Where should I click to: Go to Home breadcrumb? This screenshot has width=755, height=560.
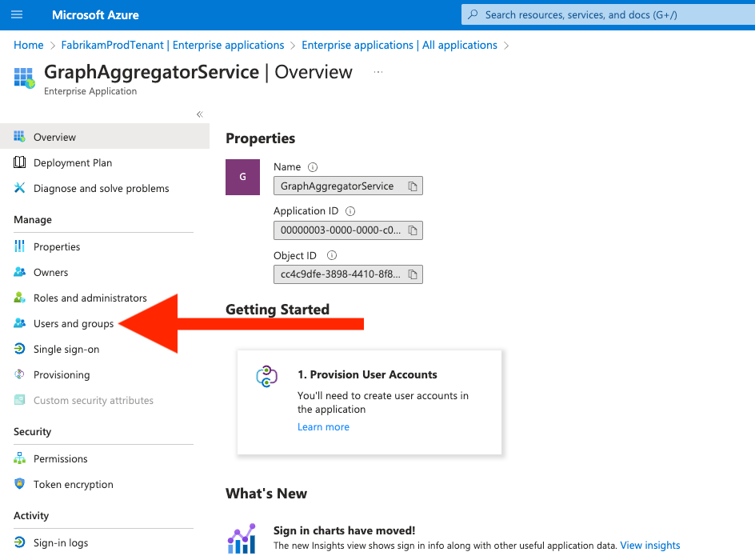tap(29, 45)
